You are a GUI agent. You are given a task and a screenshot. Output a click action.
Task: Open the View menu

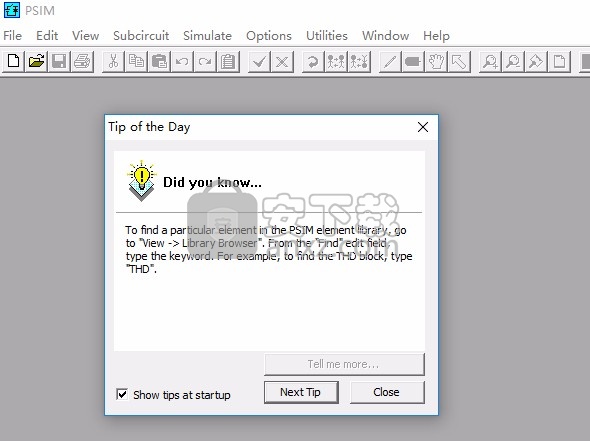pyautogui.click(x=85, y=36)
